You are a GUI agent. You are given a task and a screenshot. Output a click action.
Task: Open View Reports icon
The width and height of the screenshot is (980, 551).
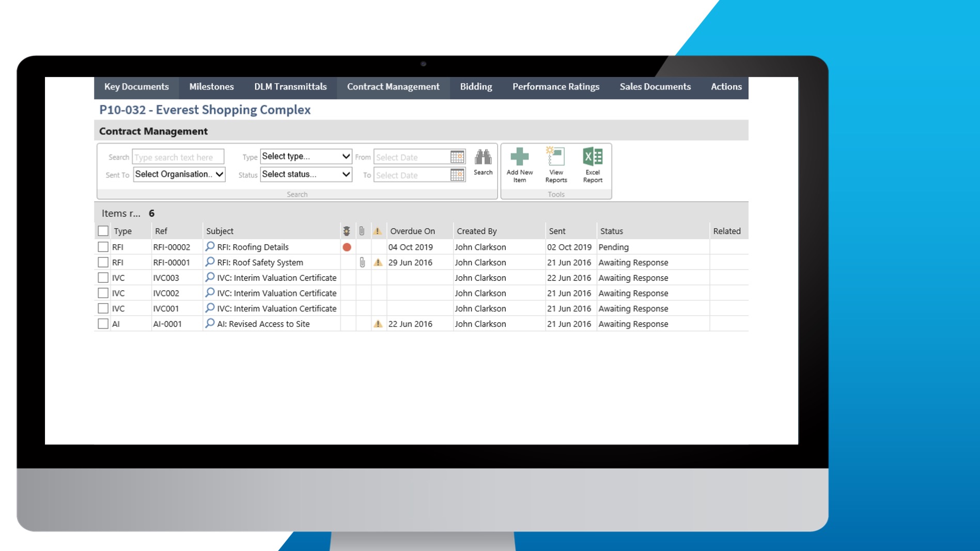pyautogui.click(x=556, y=156)
